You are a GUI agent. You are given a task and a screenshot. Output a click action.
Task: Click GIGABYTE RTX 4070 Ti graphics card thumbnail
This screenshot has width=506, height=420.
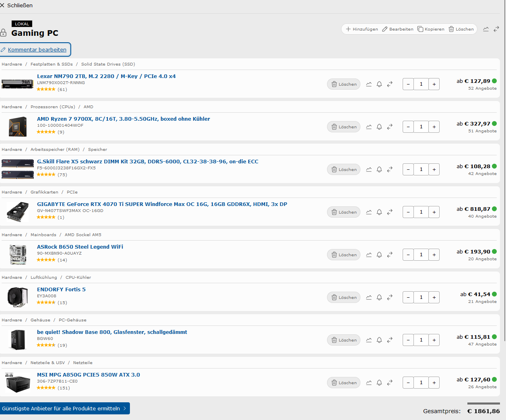click(x=18, y=212)
